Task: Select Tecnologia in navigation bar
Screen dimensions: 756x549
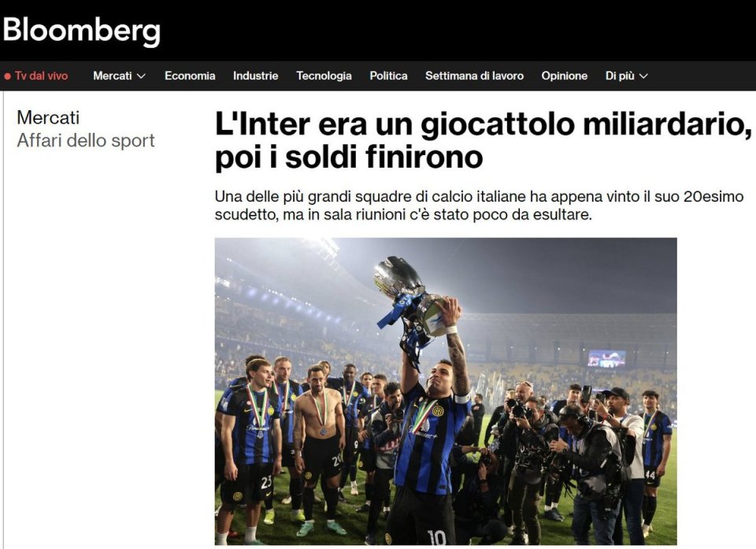Action: pos(324,76)
